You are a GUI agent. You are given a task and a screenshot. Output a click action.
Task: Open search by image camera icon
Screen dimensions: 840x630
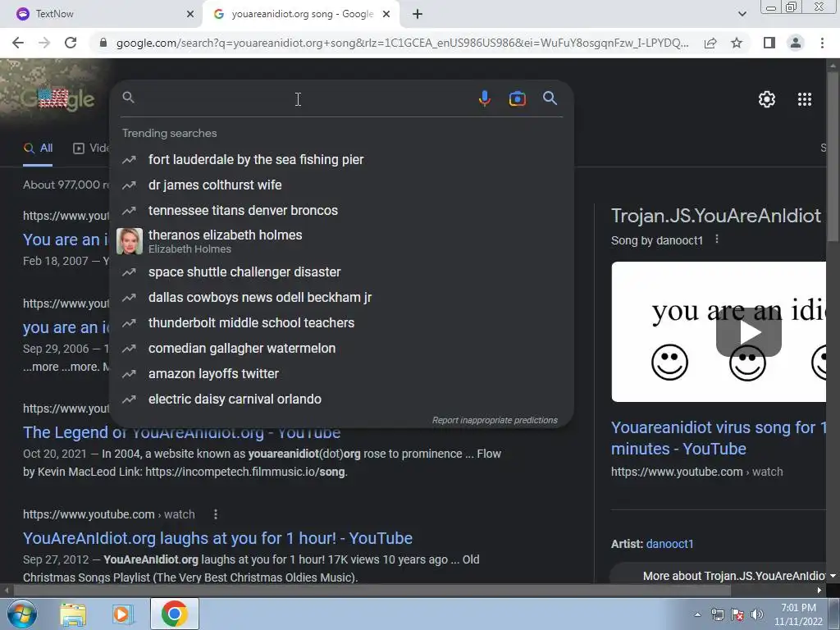[517, 98]
